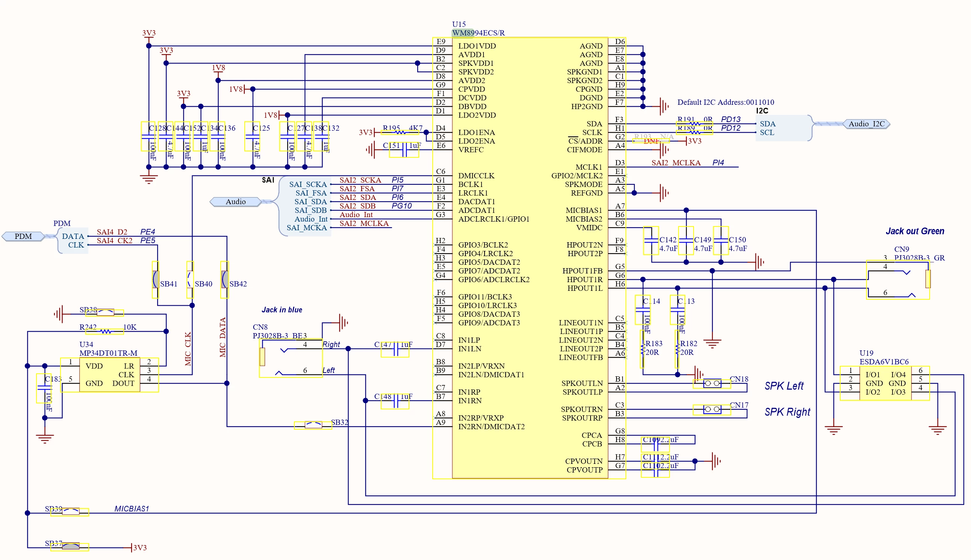Select resistor R182 20R symbol
971x560 pixels.
[677, 349]
